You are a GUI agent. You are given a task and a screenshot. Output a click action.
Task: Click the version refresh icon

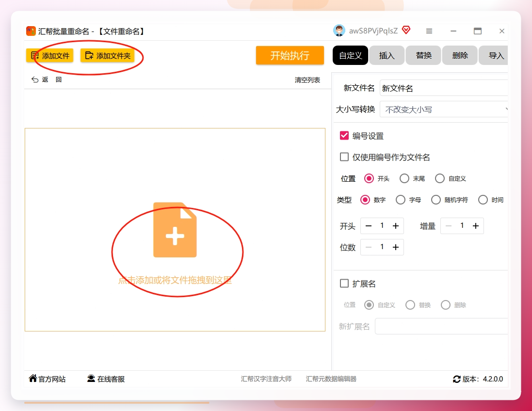click(457, 379)
